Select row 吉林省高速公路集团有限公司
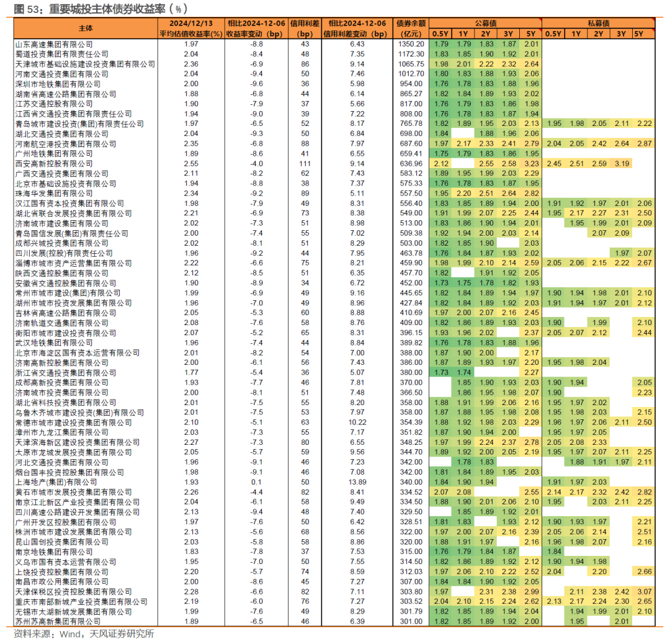 [334, 313]
